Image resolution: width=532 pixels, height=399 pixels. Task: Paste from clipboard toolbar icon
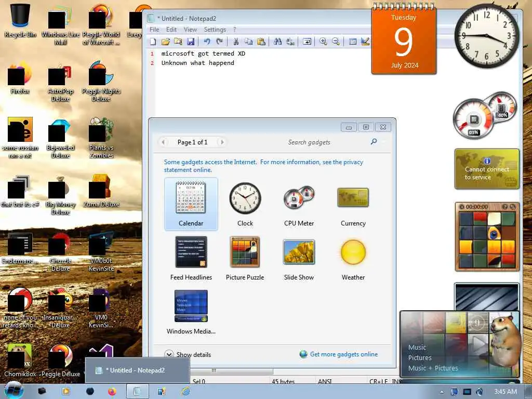pyautogui.click(x=261, y=42)
